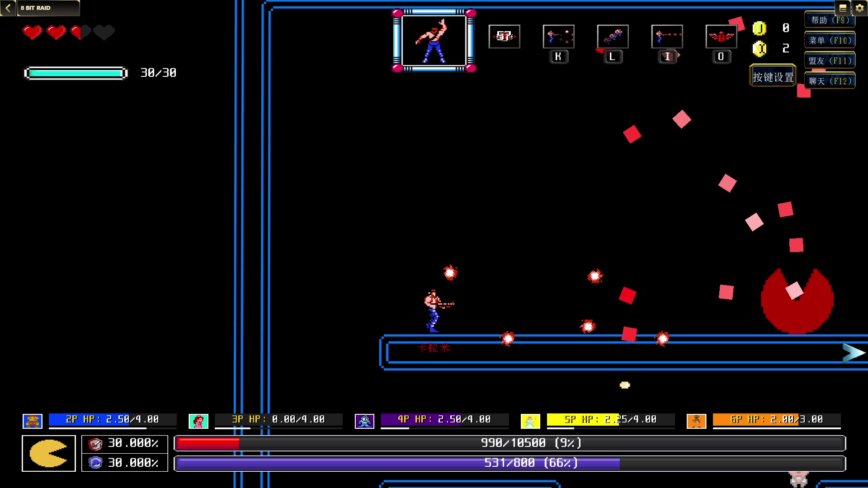Image resolution: width=868 pixels, height=488 pixels.
Task: Open the allies (F11) button
Action: coord(830,61)
